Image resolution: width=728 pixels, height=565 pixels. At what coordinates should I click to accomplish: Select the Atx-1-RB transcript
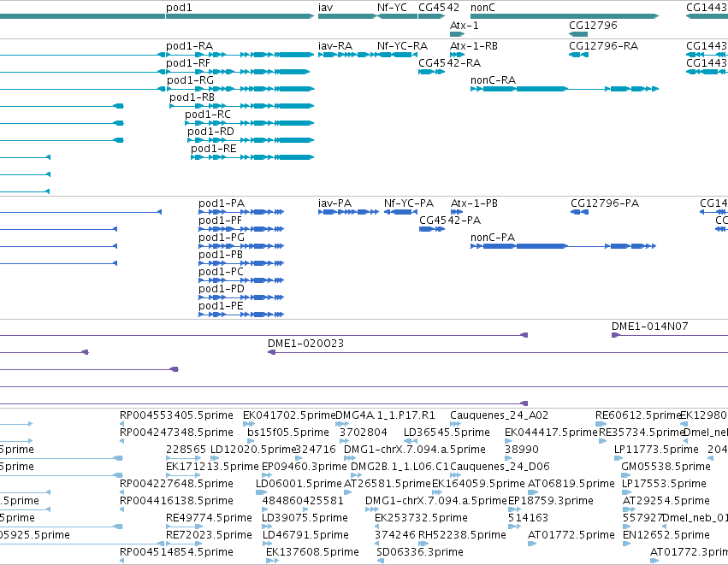tap(474, 46)
